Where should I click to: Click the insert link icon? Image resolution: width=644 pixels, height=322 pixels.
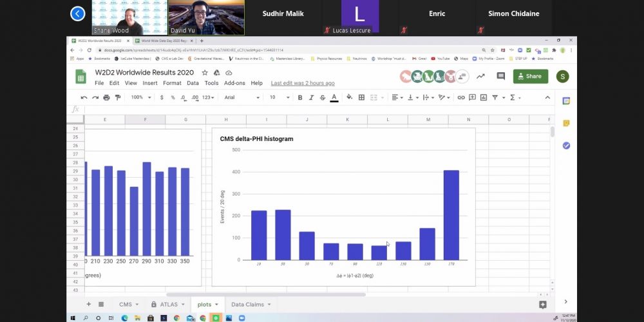460,97
